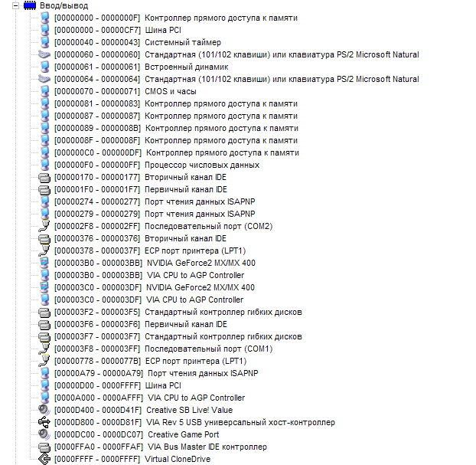The height and width of the screenshot is (465, 476).
Task: Click the computer icon beside Системный таймер
Action: tap(44, 42)
